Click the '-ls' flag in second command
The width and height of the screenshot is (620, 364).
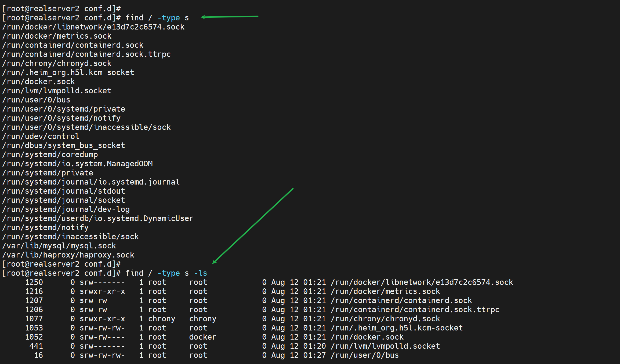click(200, 273)
